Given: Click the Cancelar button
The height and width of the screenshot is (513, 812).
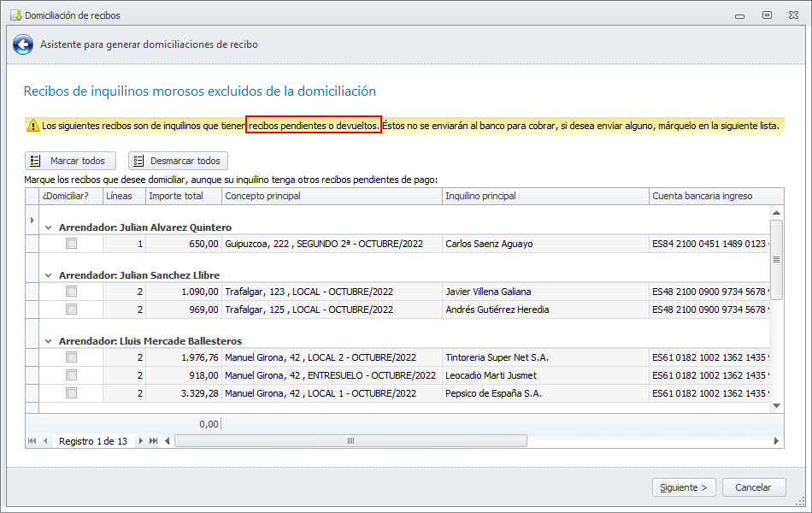Looking at the screenshot, I should pos(754,487).
